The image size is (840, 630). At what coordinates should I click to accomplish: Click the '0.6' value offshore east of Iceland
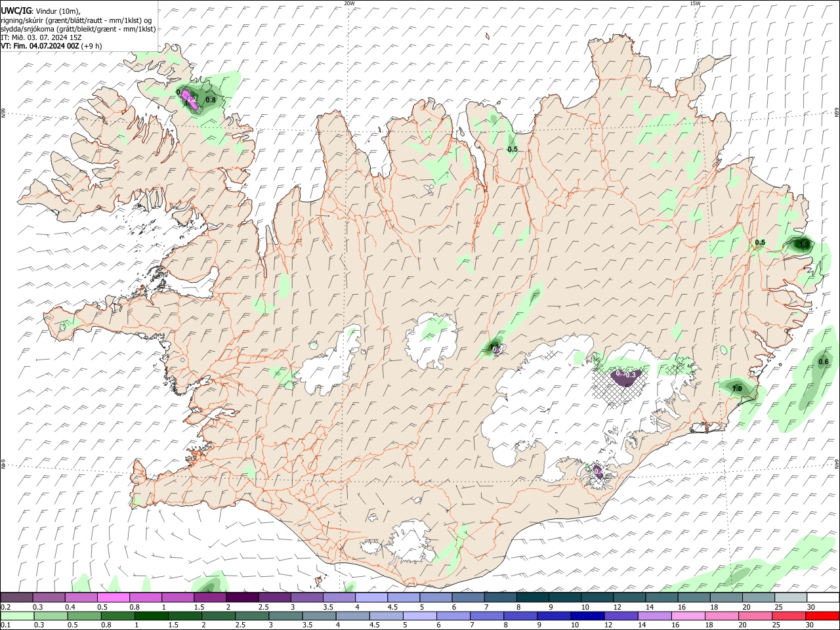[824, 362]
